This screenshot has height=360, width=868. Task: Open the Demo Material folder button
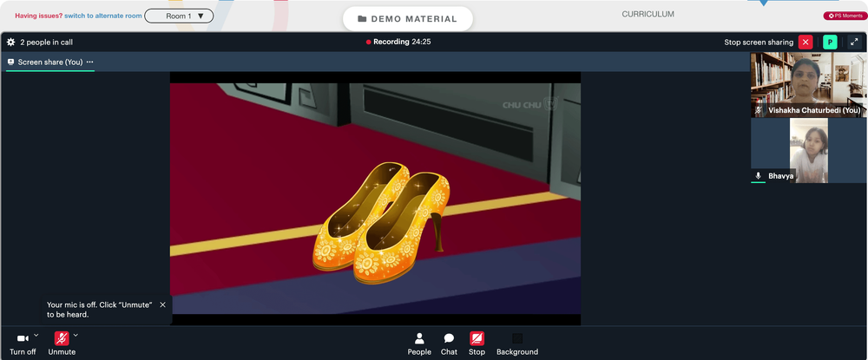point(407,19)
